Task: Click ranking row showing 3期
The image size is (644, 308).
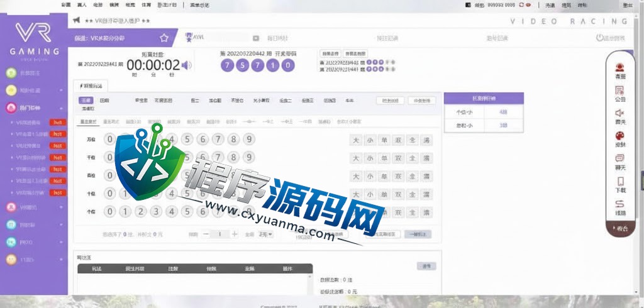Action: click(484, 125)
